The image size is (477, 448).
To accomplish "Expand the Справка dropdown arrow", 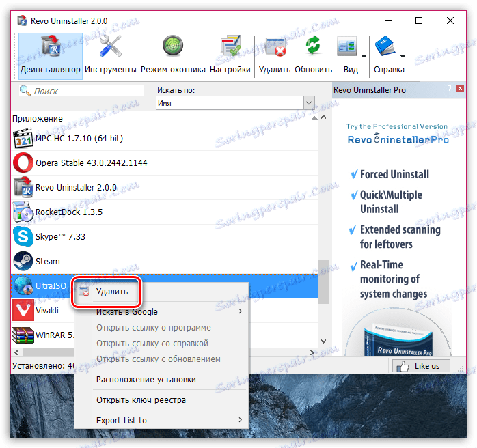I will click(x=403, y=57).
